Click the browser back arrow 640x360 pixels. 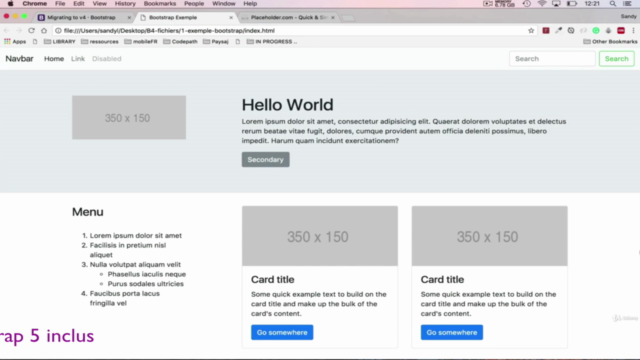click(x=7, y=31)
